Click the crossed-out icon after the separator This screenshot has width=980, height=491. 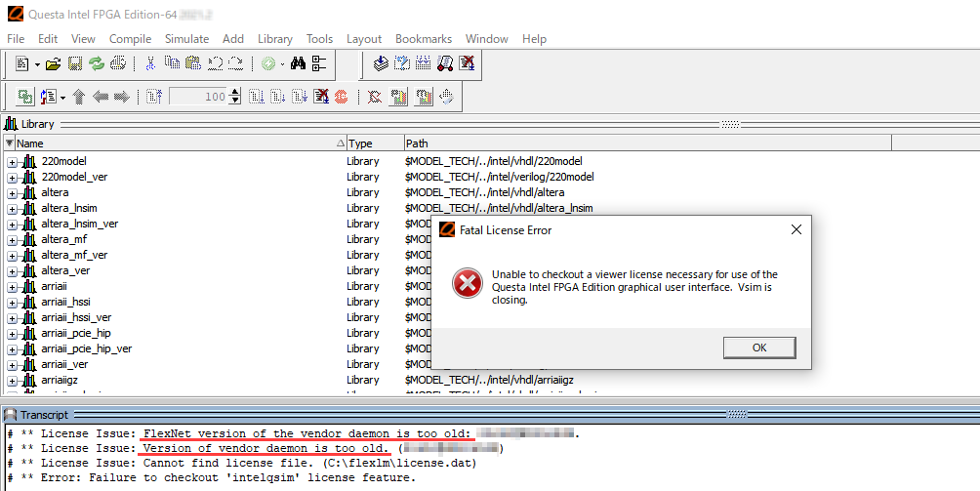375,97
